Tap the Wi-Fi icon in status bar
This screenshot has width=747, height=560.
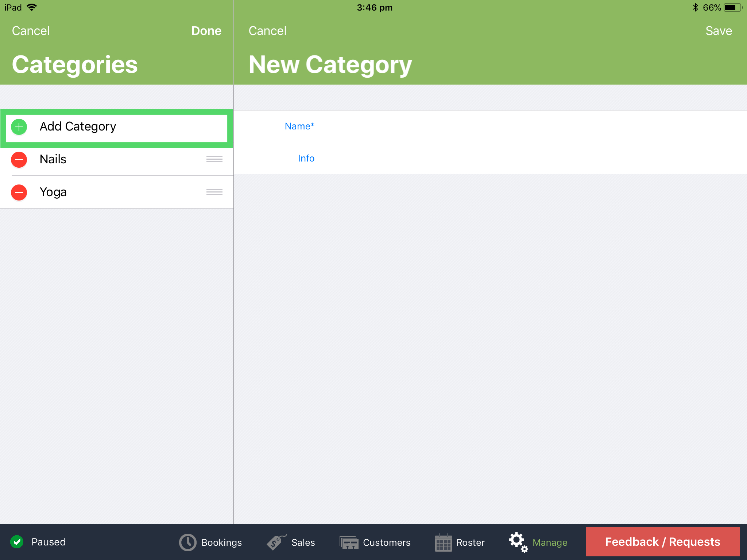click(32, 7)
